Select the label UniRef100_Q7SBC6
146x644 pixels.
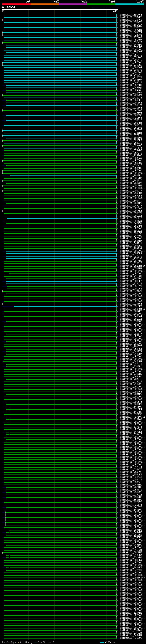coord(131,65)
